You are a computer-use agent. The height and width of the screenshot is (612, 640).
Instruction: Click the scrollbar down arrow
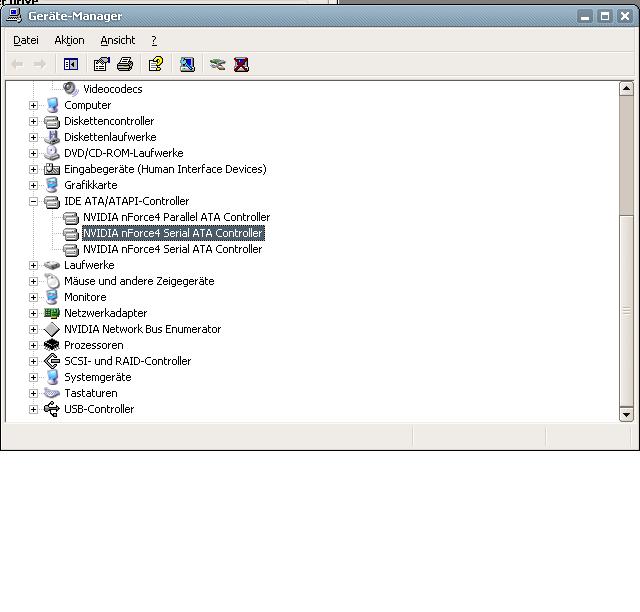[626, 414]
